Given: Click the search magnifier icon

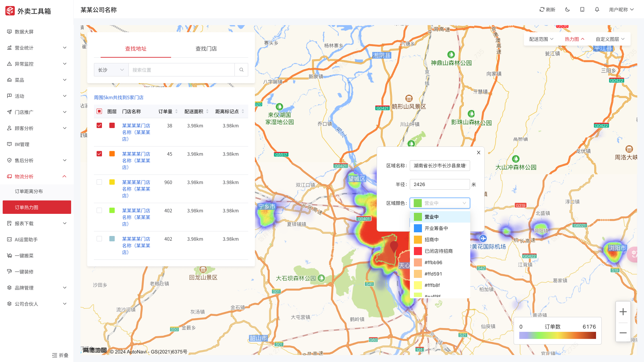Looking at the screenshot, I should tap(241, 70).
